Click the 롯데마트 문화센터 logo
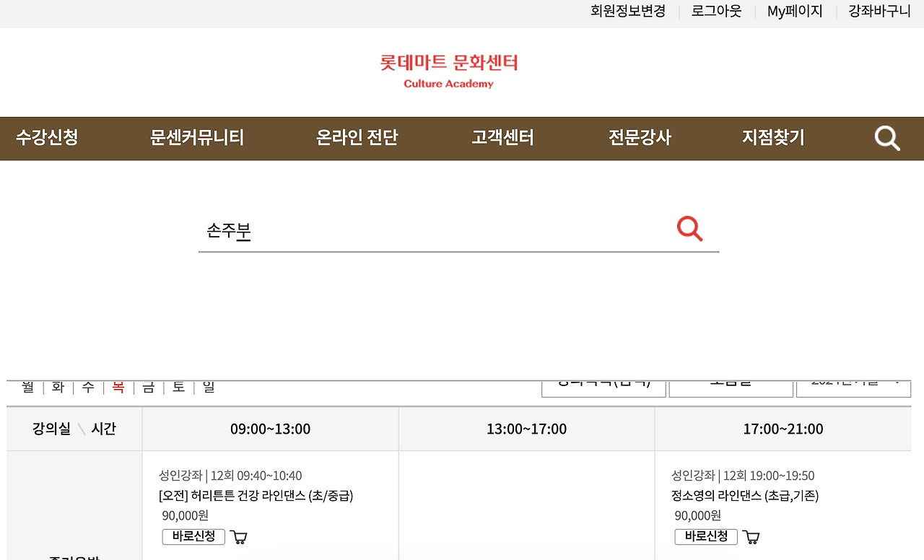Image resolution: width=924 pixels, height=560 pixels. point(448,70)
